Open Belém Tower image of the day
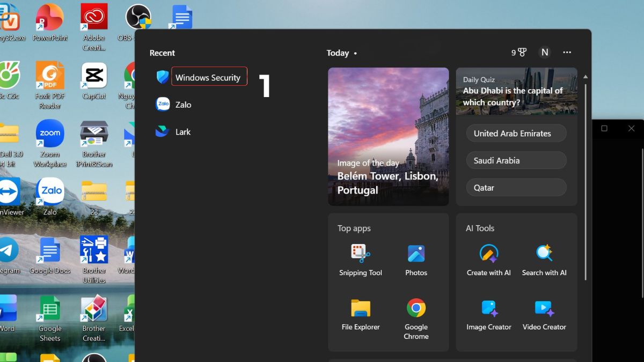 pyautogui.click(x=389, y=137)
